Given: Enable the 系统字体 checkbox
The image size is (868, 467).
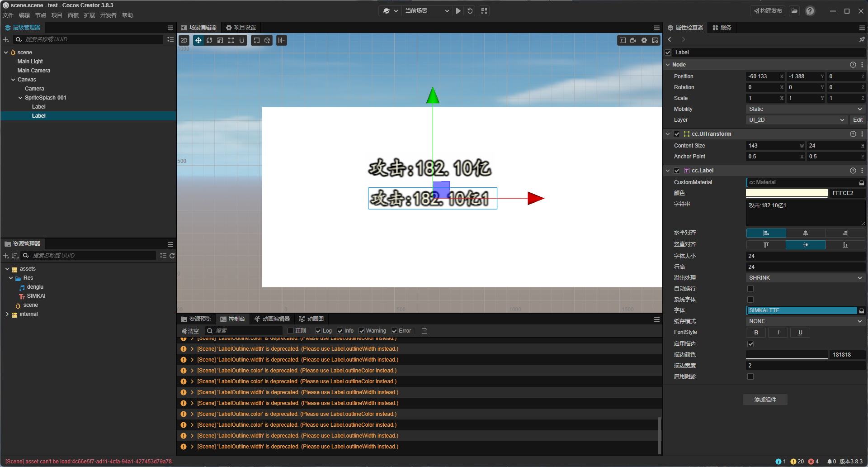Looking at the screenshot, I should coord(750,300).
